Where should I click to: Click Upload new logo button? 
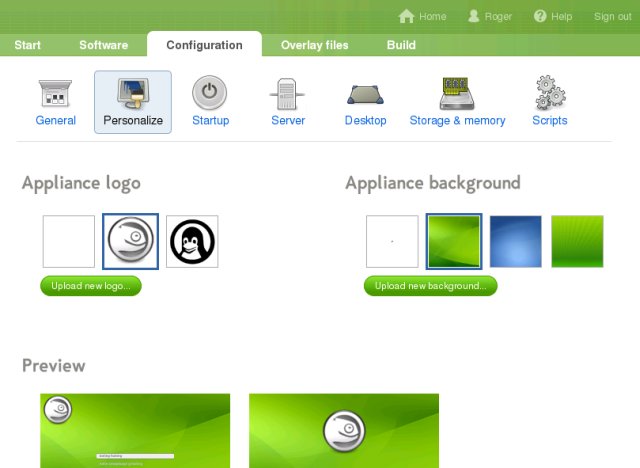point(91,286)
